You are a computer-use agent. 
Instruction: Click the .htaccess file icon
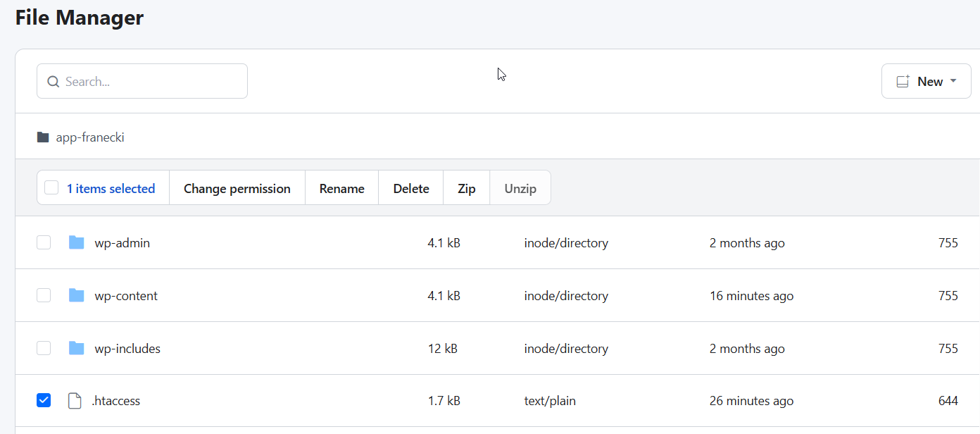tap(75, 401)
